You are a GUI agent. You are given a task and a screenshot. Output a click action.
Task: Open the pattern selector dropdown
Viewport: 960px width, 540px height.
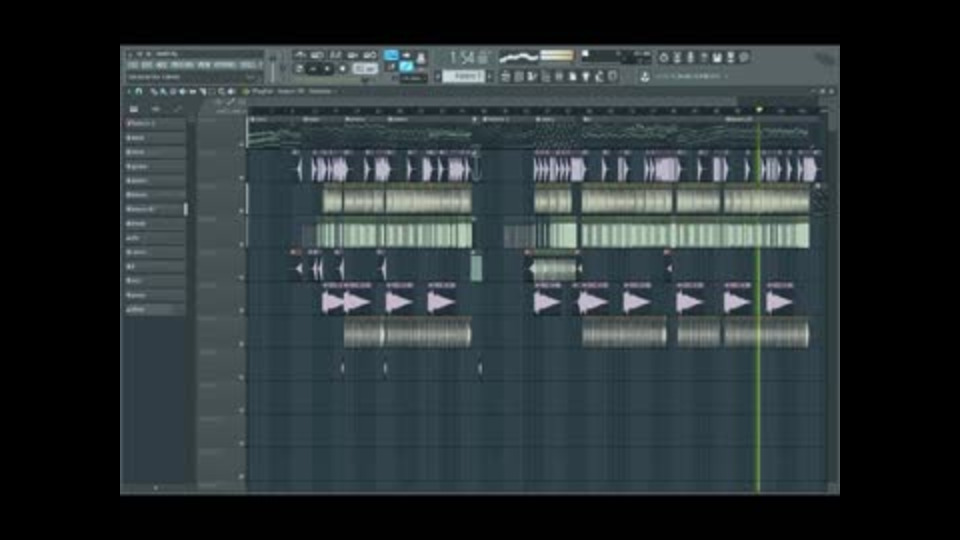[x=464, y=77]
